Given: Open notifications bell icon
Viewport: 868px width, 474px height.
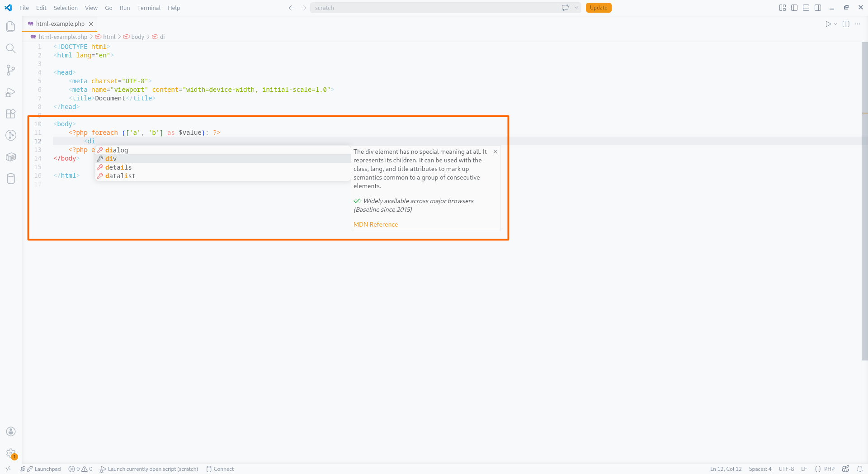Looking at the screenshot, I should [859, 469].
